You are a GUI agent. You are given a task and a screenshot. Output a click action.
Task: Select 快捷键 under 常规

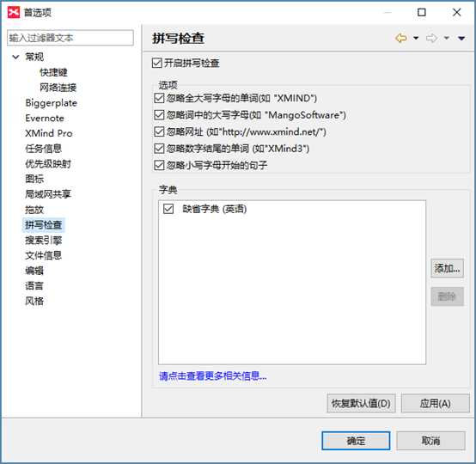click(53, 72)
